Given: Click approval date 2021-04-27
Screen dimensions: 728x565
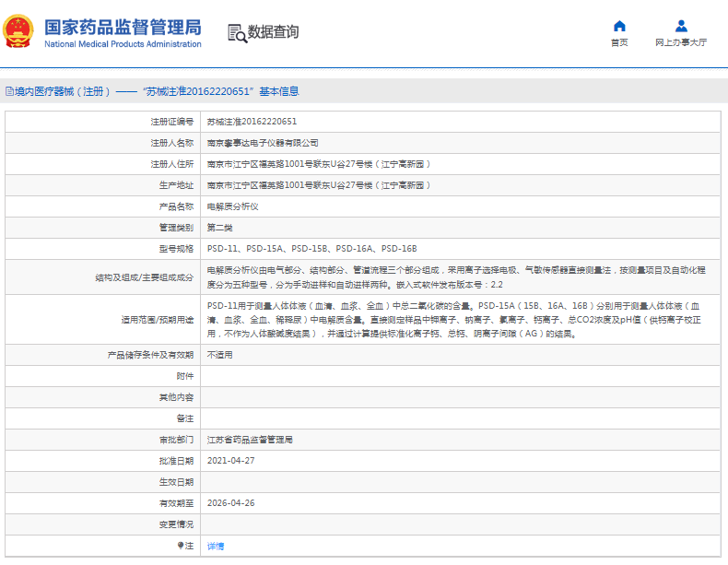Looking at the screenshot, I should tap(230, 461).
